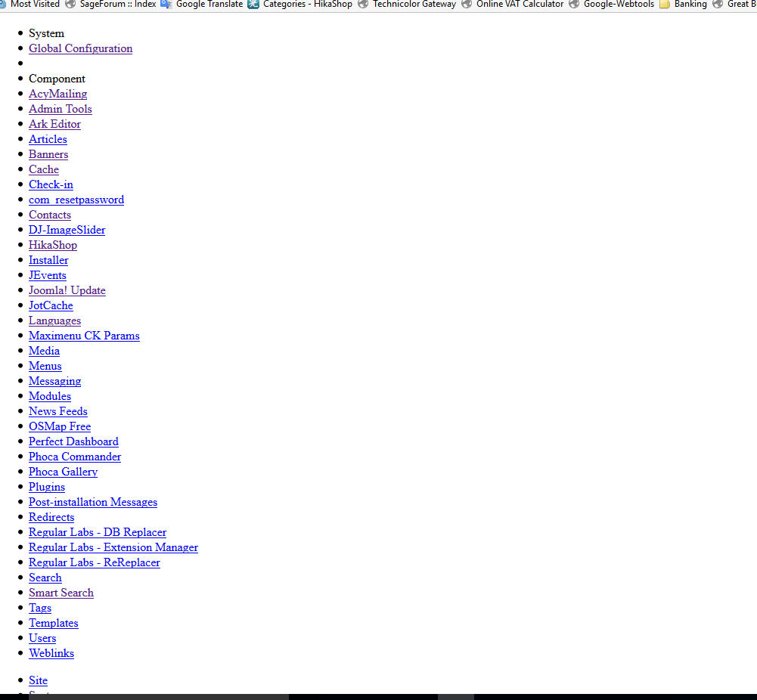Click the Online VAT Calculator globe icon
This screenshot has width=757, height=700.
coord(467,4)
